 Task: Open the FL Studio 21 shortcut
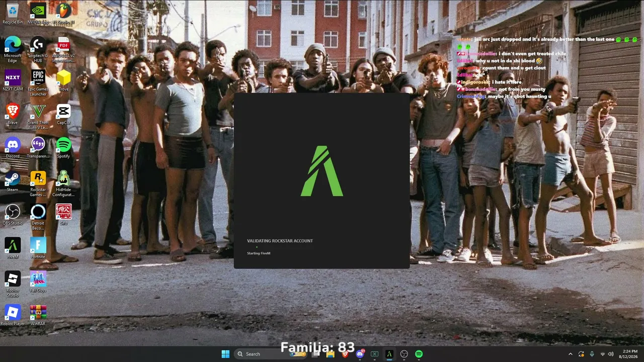tap(63, 14)
